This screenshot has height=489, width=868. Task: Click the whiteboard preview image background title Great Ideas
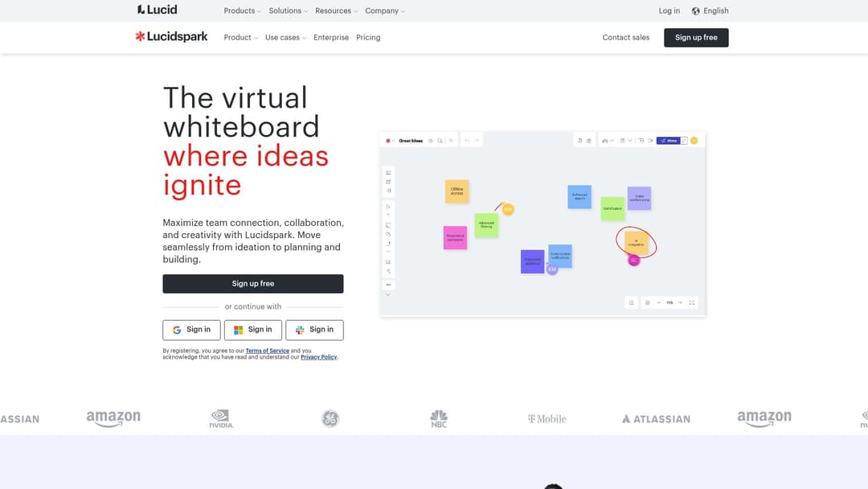click(411, 141)
